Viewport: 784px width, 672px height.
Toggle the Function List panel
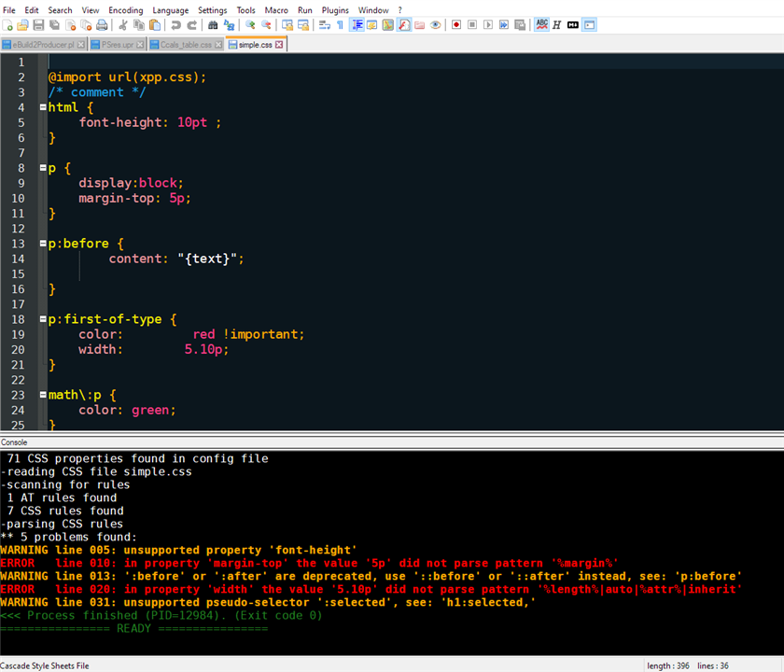coord(404,25)
